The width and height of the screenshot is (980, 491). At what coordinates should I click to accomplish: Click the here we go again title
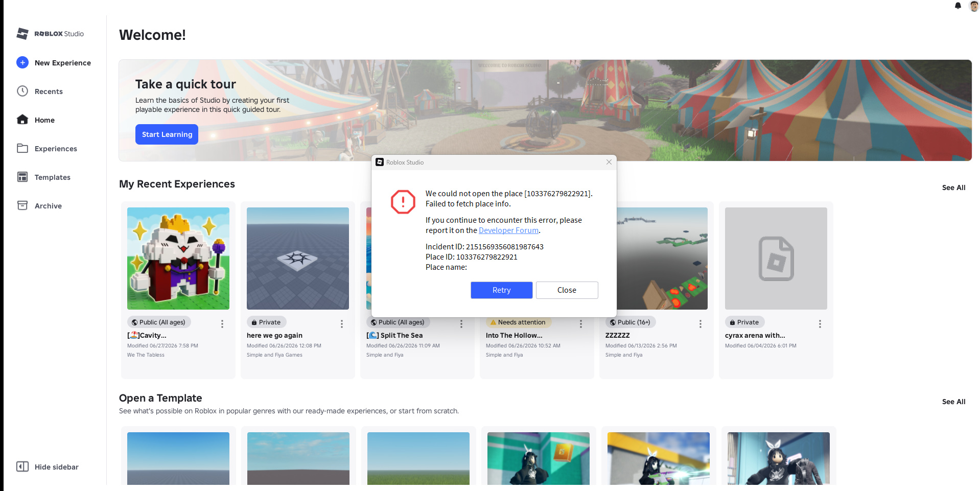(x=274, y=336)
